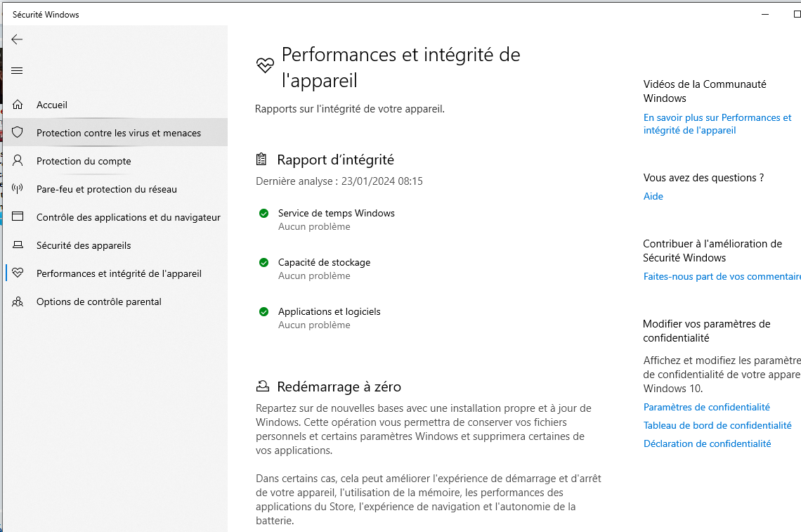Screen dimensions: 801x532
Task: Click the shield icon for virus protection
Action: (x=18, y=132)
